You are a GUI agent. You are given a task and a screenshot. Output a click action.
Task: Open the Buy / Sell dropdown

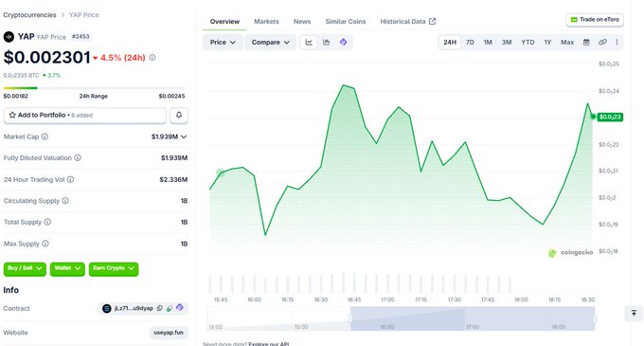25,269
